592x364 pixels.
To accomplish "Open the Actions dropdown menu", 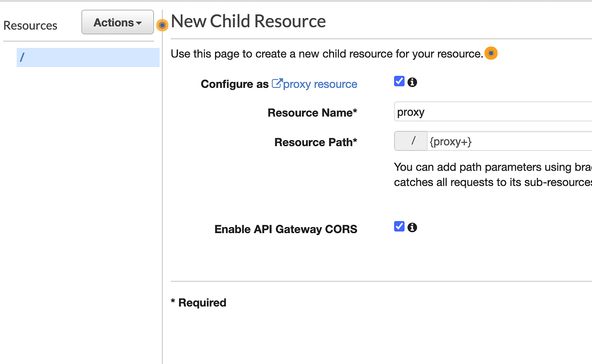I will point(117,22).
